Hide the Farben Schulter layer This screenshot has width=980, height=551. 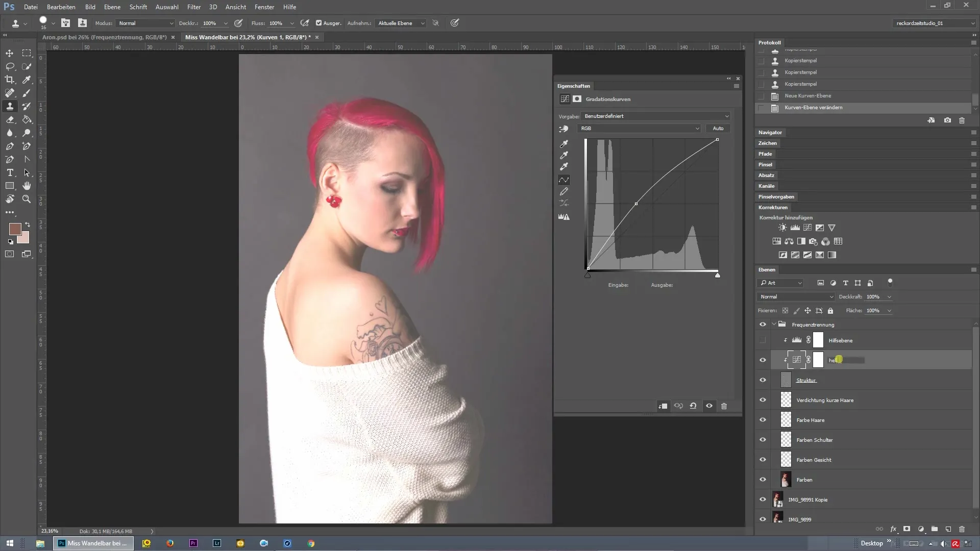(763, 440)
